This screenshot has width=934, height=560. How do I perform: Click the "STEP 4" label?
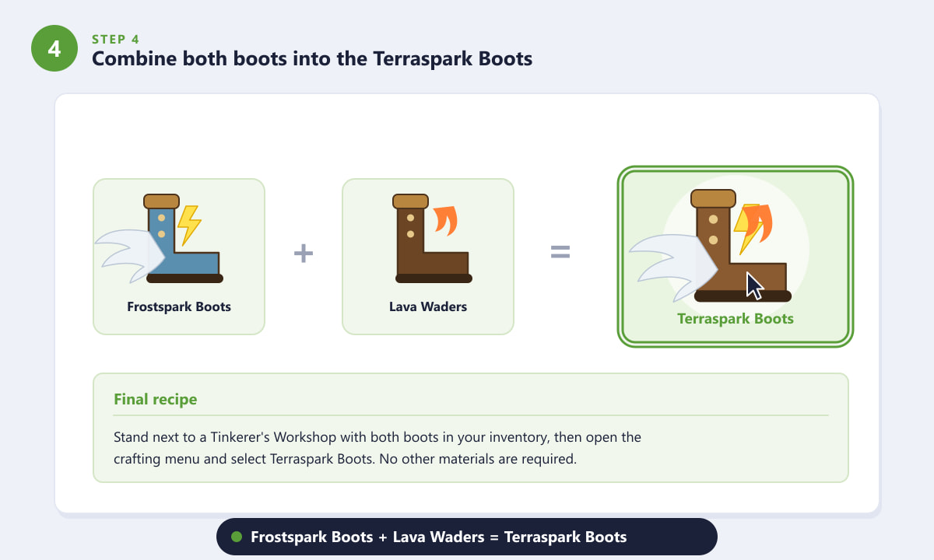click(117, 39)
